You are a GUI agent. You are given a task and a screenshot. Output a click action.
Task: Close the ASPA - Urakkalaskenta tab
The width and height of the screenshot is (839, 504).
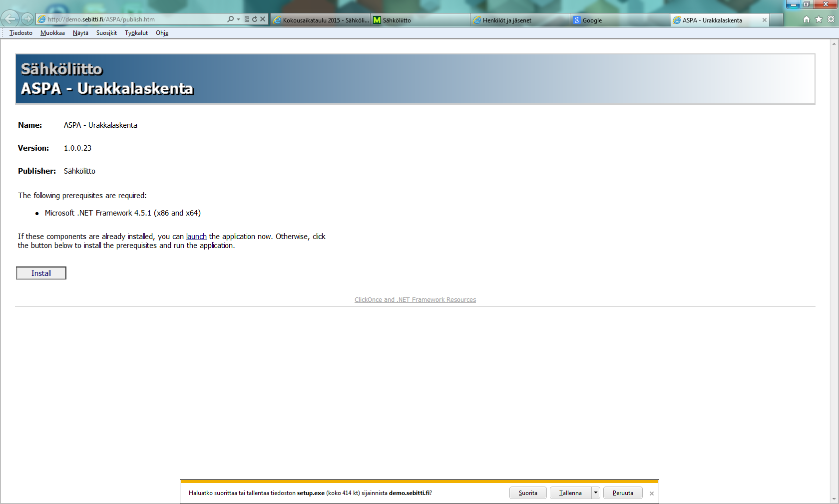pyautogui.click(x=764, y=20)
